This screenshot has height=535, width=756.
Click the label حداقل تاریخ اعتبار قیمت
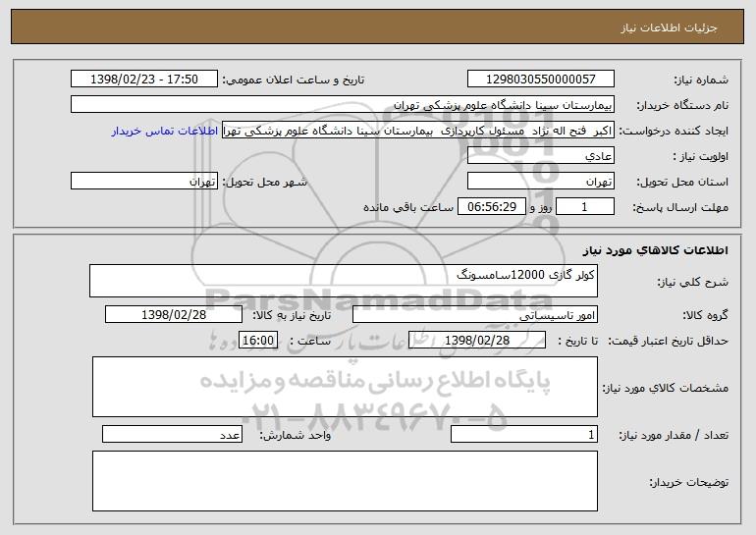coord(669,342)
